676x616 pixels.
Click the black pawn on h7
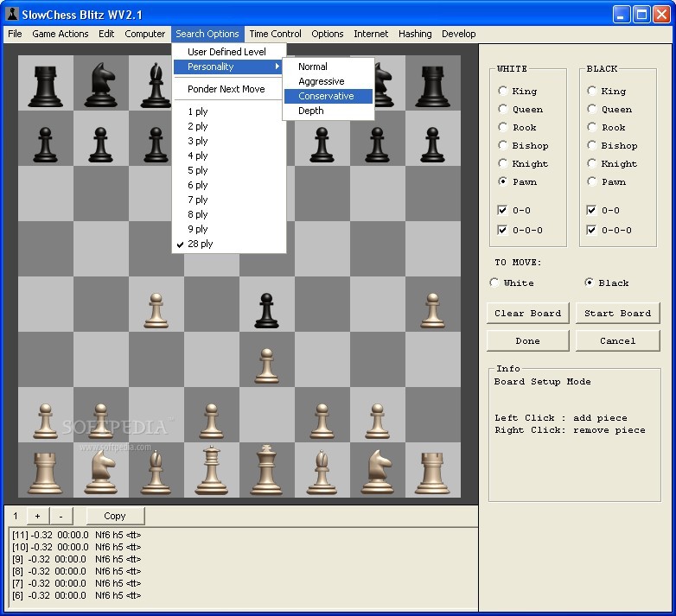click(x=432, y=145)
